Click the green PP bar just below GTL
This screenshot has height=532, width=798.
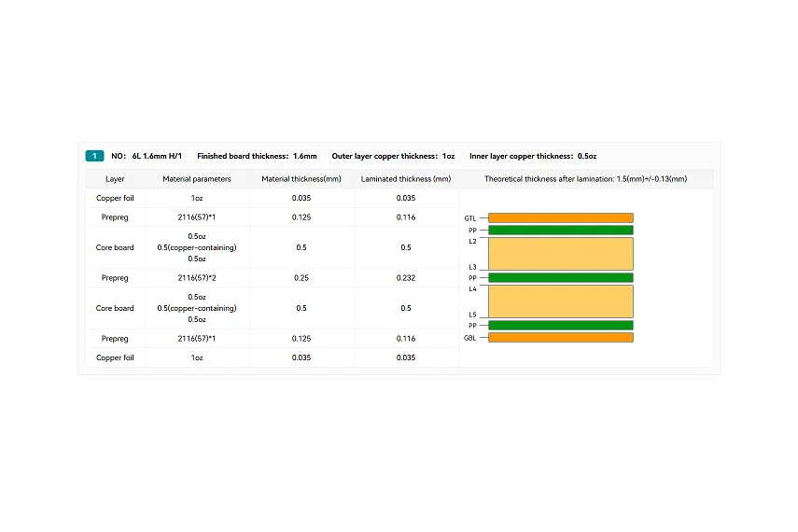click(x=561, y=231)
